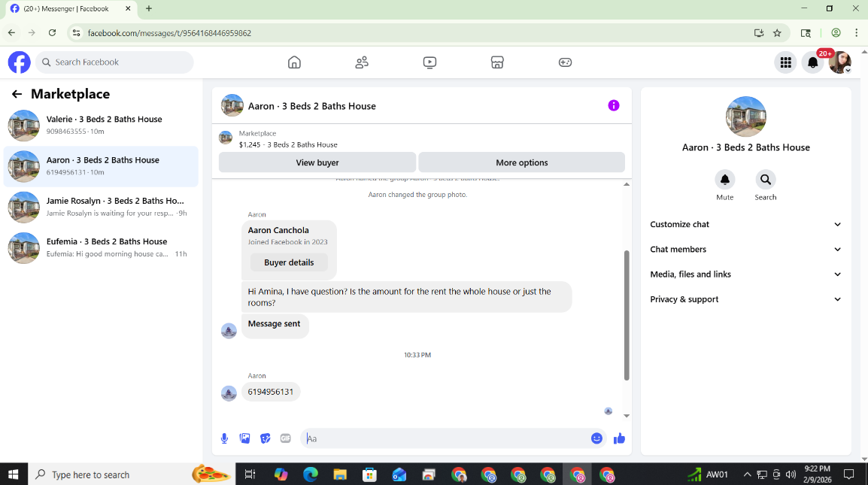Open the install app icon in address bar
868x485 pixels.
[759, 32]
